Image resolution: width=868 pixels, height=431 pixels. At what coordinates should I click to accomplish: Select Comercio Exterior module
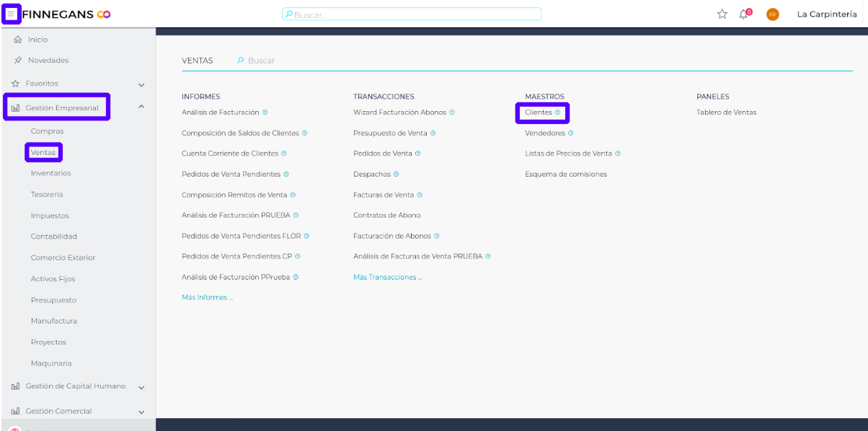pos(63,257)
